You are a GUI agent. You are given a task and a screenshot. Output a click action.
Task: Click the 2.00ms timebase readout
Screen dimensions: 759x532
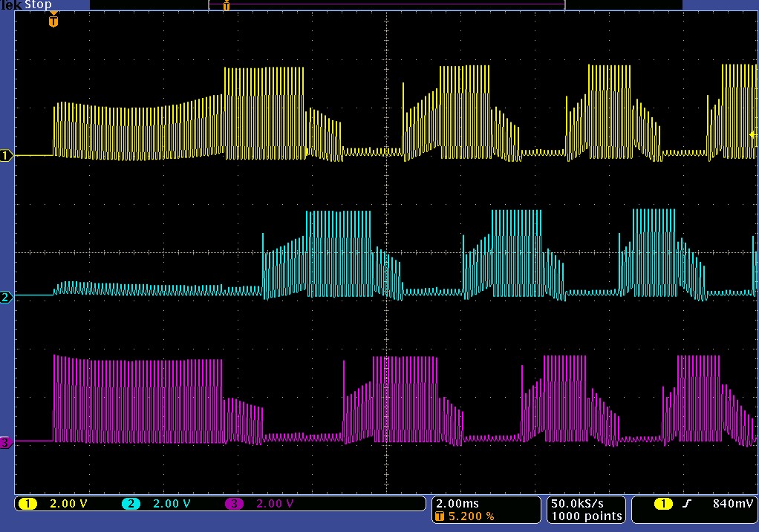tap(457, 504)
